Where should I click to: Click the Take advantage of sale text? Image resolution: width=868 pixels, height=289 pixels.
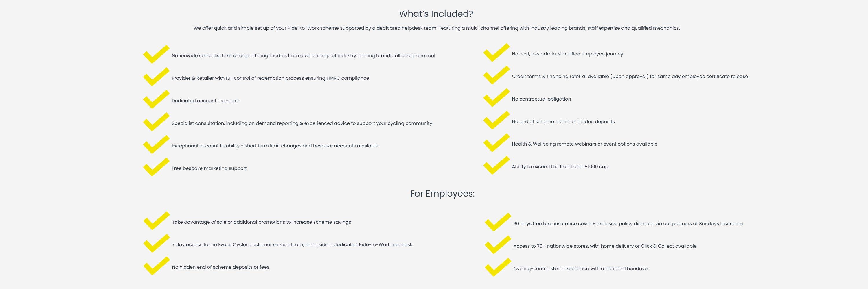(x=261, y=222)
